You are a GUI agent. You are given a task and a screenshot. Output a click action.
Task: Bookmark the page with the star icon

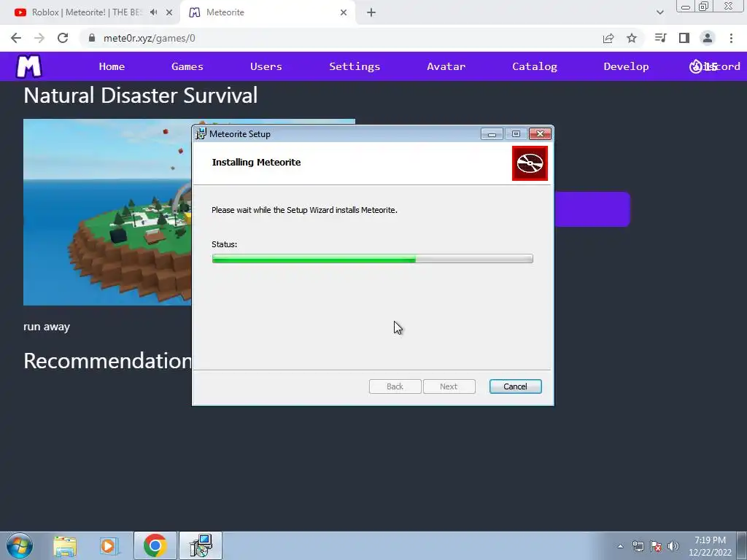(x=631, y=38)
